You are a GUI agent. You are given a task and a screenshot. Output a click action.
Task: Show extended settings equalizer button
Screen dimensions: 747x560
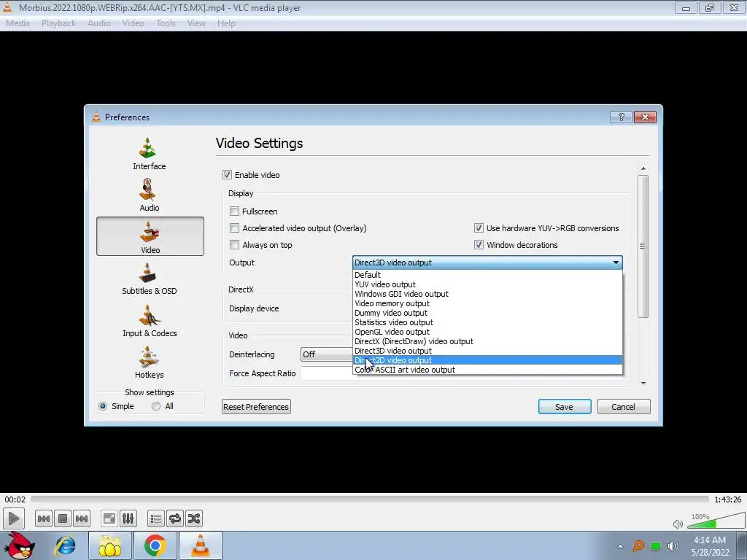click(128, 518)
